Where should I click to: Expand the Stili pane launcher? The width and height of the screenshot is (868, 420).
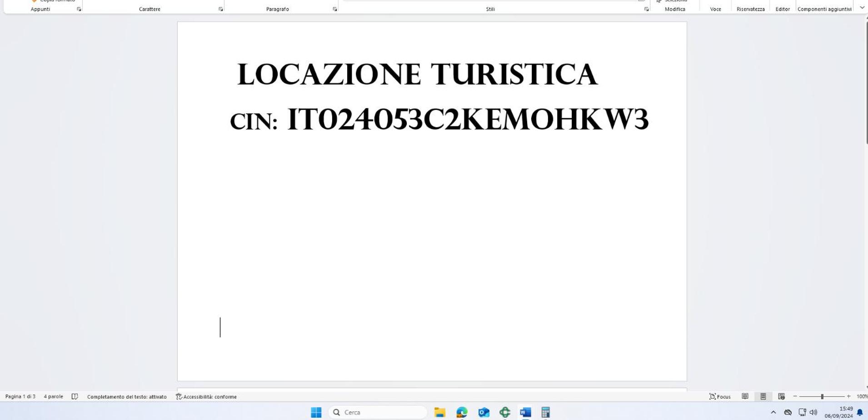pos(646,9)
